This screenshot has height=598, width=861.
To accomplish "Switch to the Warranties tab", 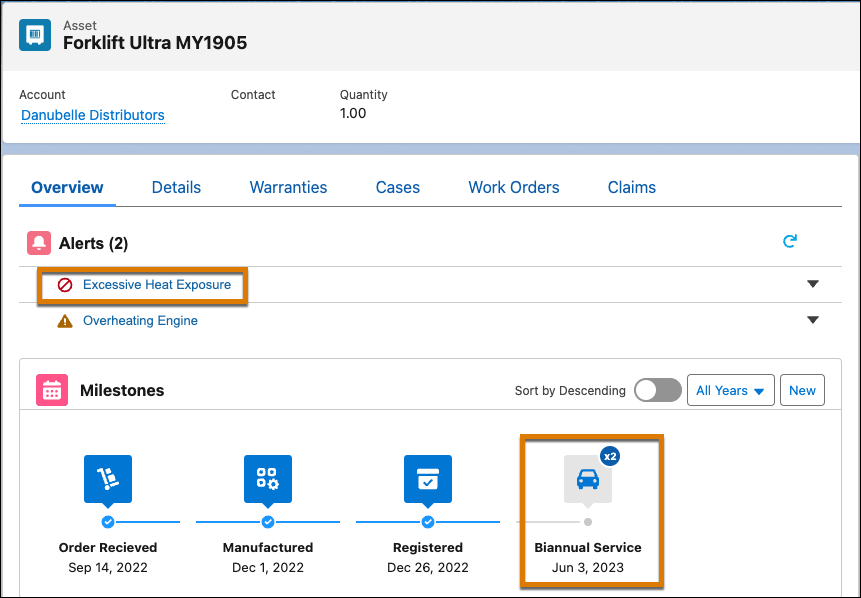I will (x=288, y=187).
